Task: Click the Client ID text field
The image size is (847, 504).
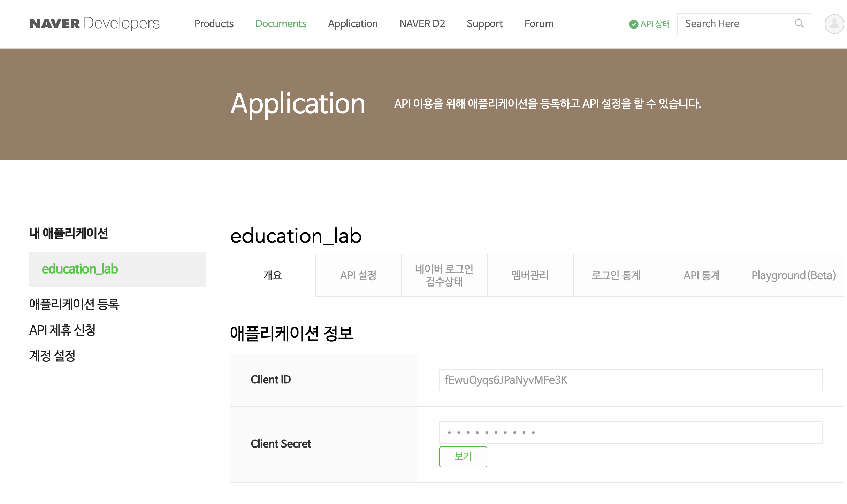Action: [630, 380]
